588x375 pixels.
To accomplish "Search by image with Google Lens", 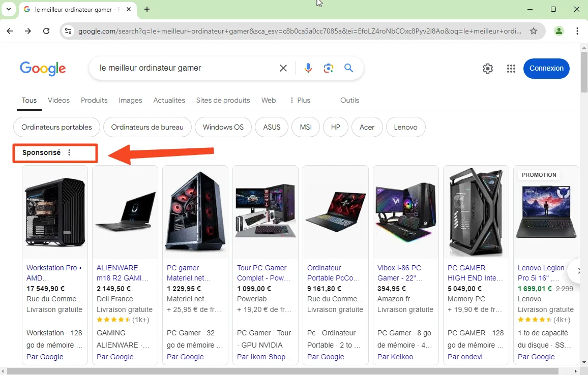I will (329, 68).
